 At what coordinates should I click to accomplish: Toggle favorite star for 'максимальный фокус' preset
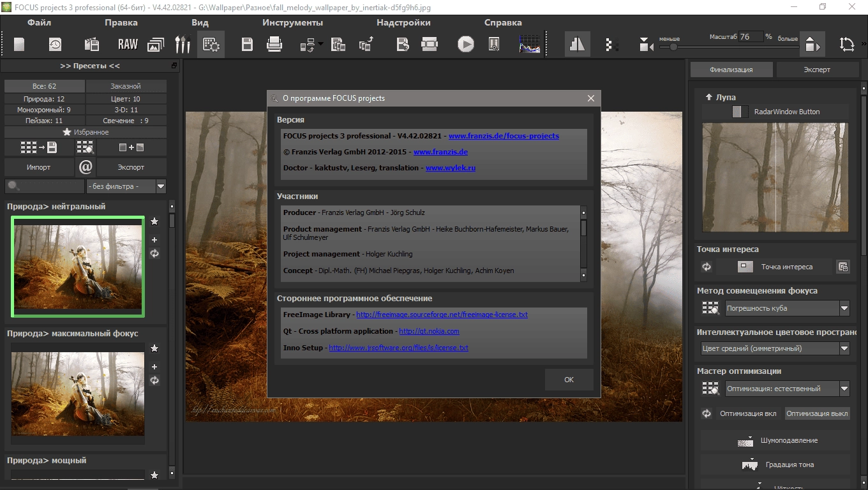154,348
